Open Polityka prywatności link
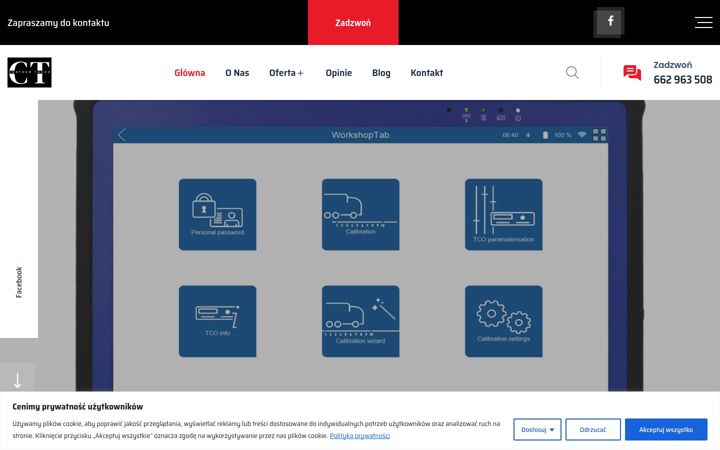The width and height of the screenshot is (720, 450). click(360, 435)
